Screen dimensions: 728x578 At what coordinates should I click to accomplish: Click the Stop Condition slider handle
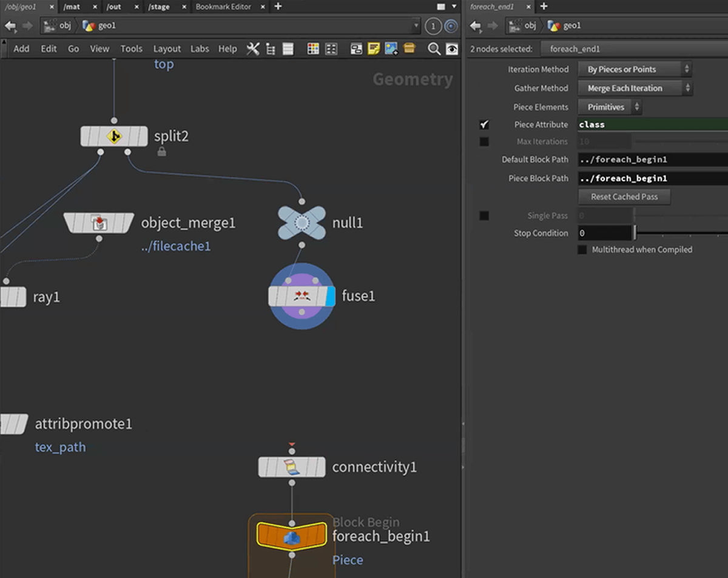click(635, 233)
